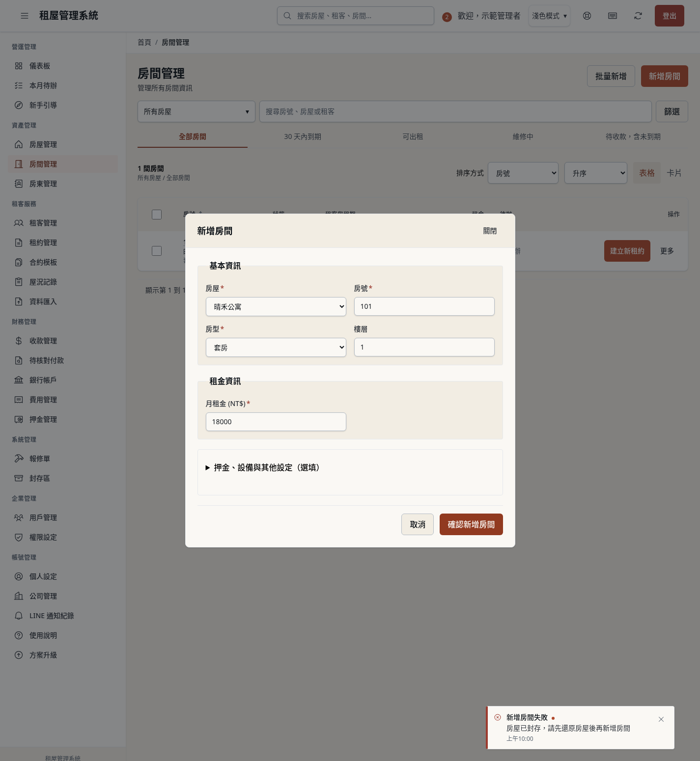Image resolution: width=700 pixels, height=761 pixels.
Task: Click 確認新增房間 to submit the form
Action: pos(471,524)
